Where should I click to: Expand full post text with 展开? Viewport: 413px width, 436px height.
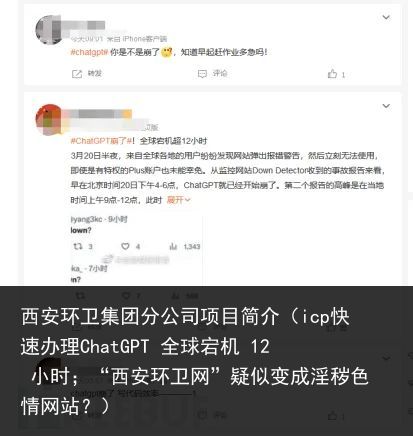179,200
